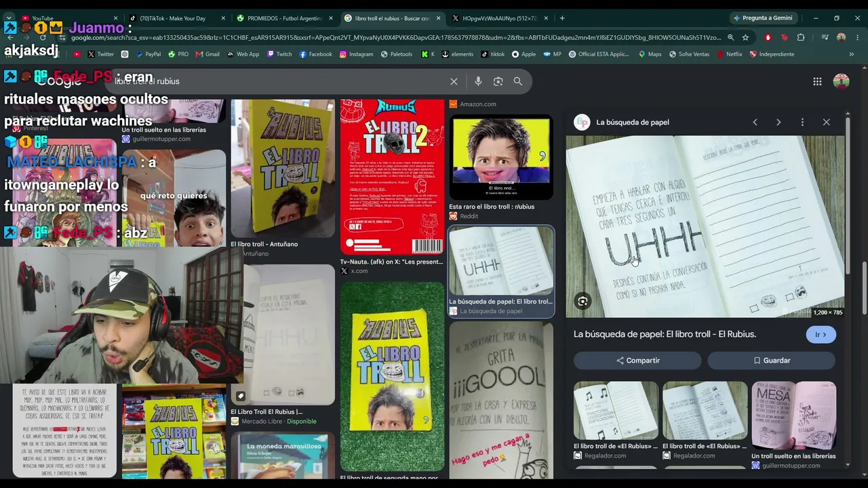Image resolution: width=868 pixels, height=488 pixels.
Task: Select the UHHH book page result thumbnail
Action: pos(501,261)
